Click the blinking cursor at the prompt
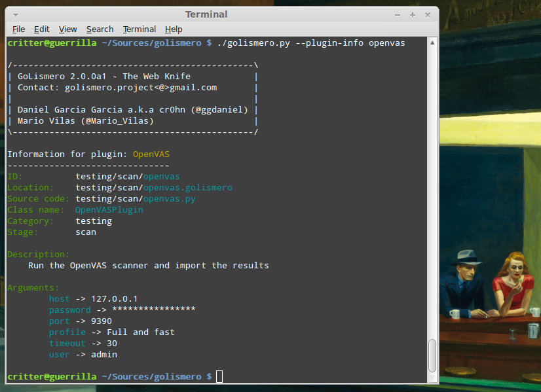Screen dimensions: 541x392 pyautogui.click(x=219, y=376)
